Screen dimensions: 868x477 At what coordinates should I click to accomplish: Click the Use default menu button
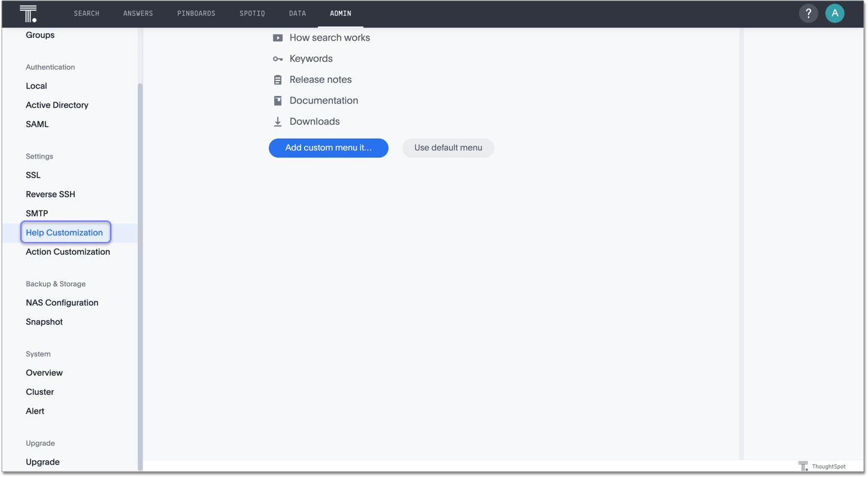click(448, 147)
